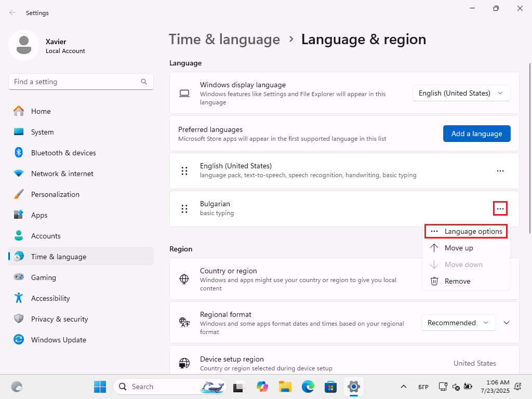Click the Bulgarian language row title
Image resolution: width=532 pixels, height=399 pixels.
click(x=215, y=204)
